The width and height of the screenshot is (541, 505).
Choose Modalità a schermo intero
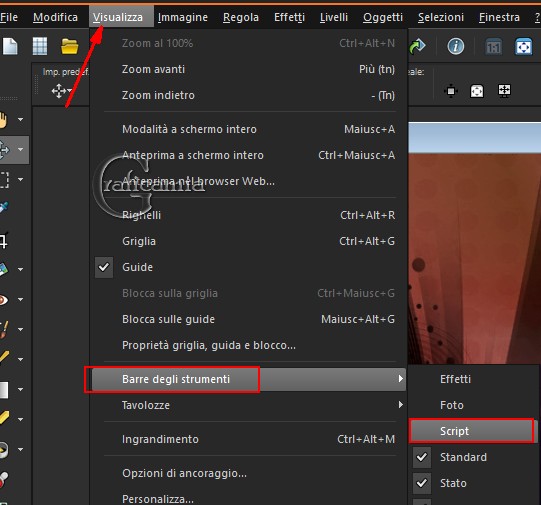248,129
